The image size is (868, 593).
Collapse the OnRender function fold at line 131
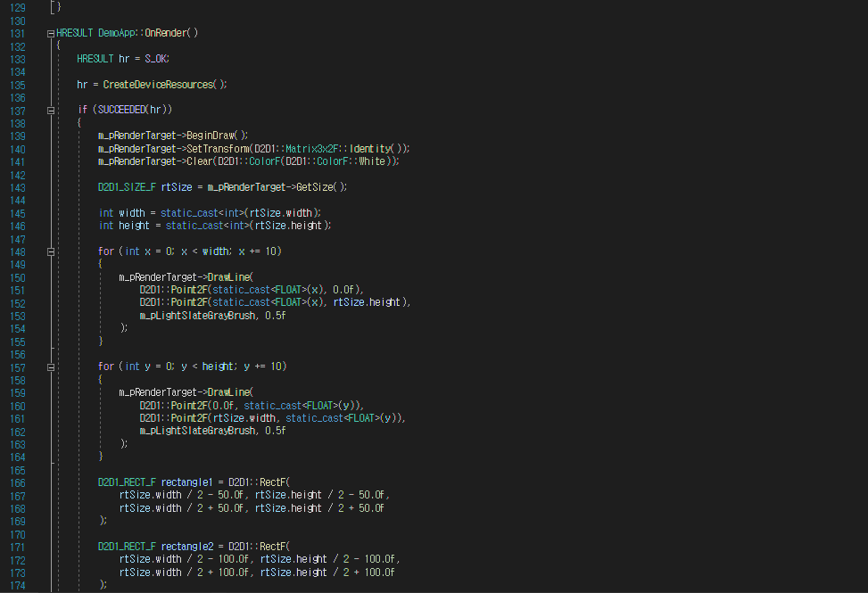pyautogui.click(x=50, y=34)
